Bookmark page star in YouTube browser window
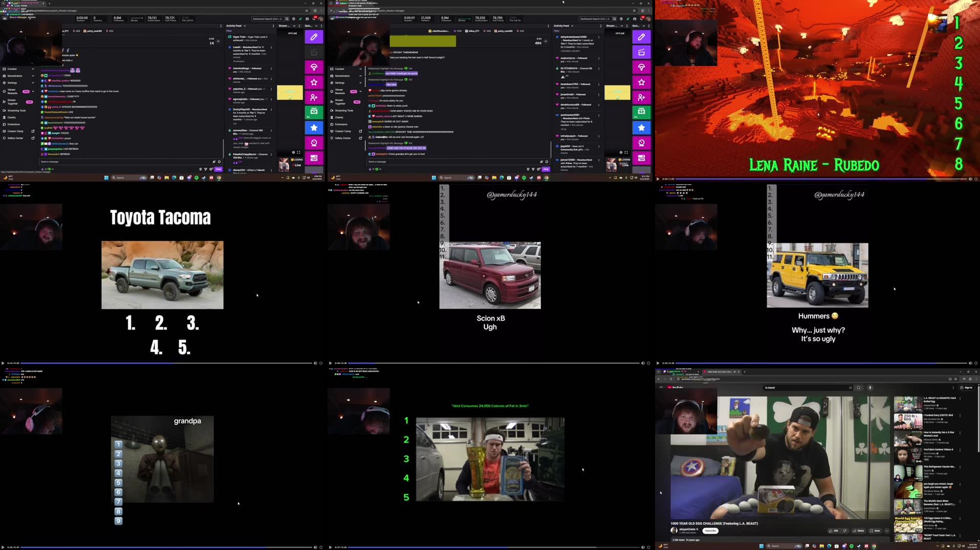This screenshot has width=980, height=550. [x=955, y=379]
